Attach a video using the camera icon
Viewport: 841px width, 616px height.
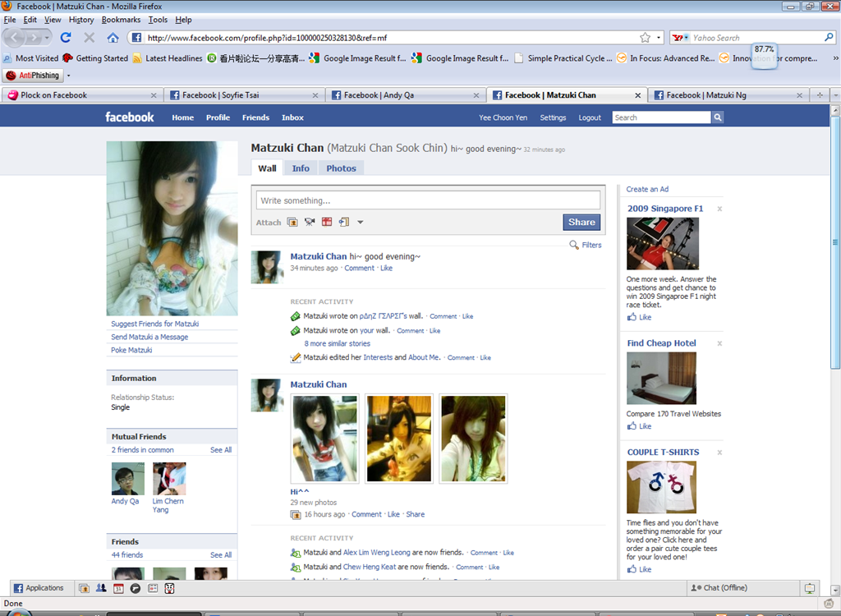coord(310,222)
